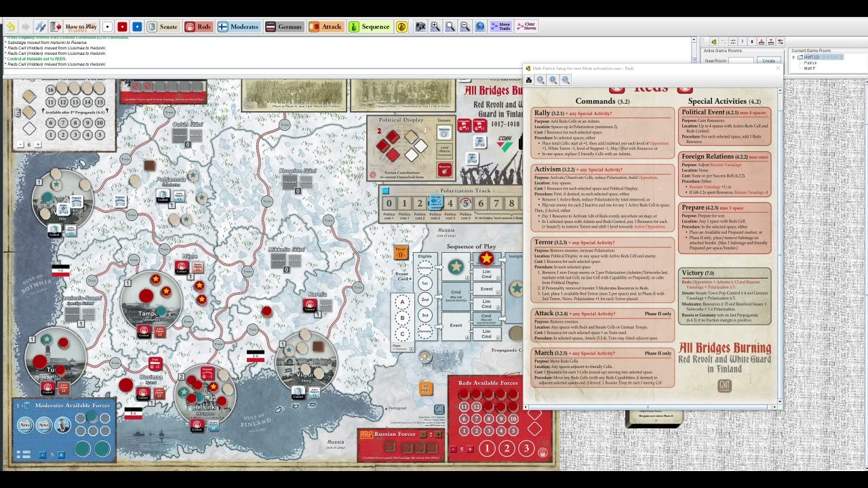Click the third zoom magnifier in Reds window
Screen dimensions: 868x488
566,80
